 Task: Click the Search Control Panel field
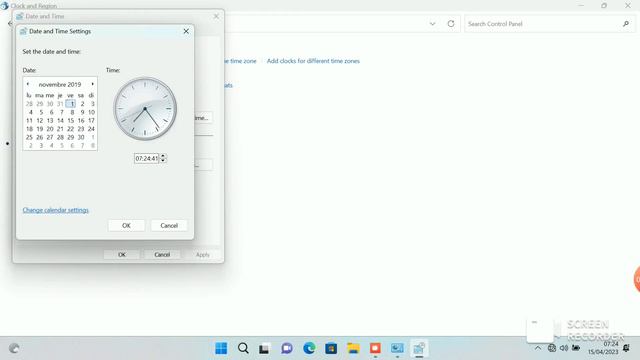[541, 24]
